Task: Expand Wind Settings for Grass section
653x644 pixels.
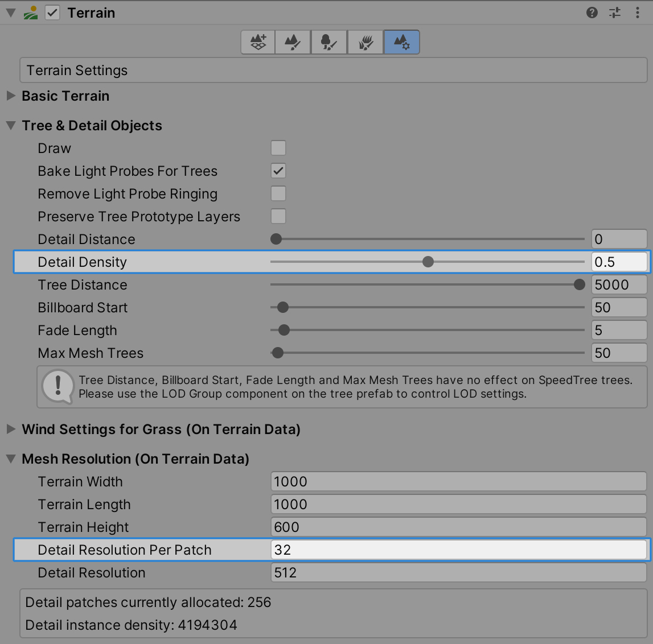Action: click(x=11, y=430)
